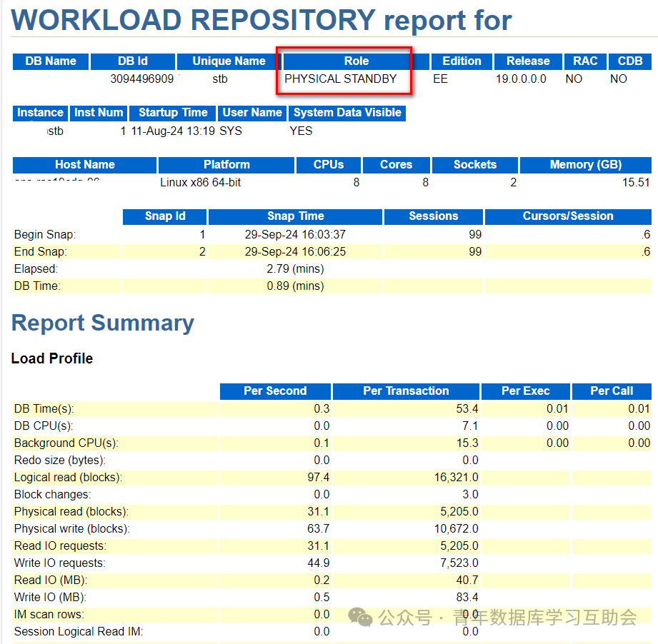Click the DB Id value 3094496909

click(142, 79)
